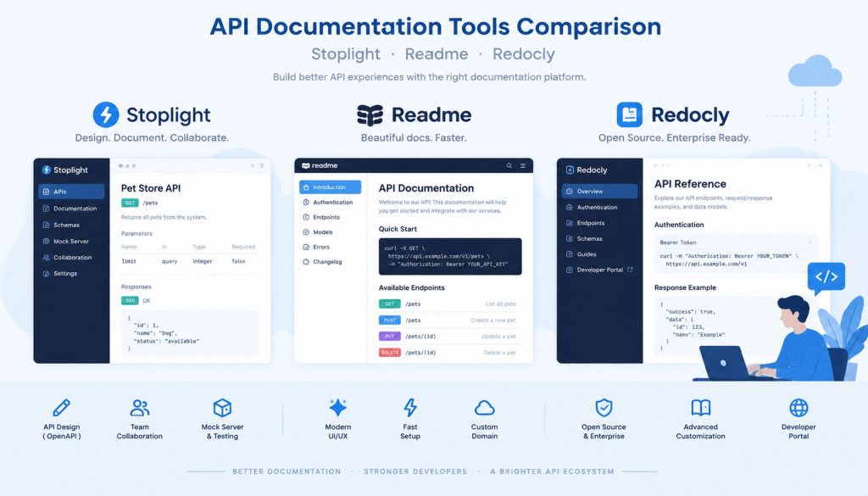Click the readme logo in dark header bar
The image size is (868, 496).
pyautogui.click(x=320, y=165)
